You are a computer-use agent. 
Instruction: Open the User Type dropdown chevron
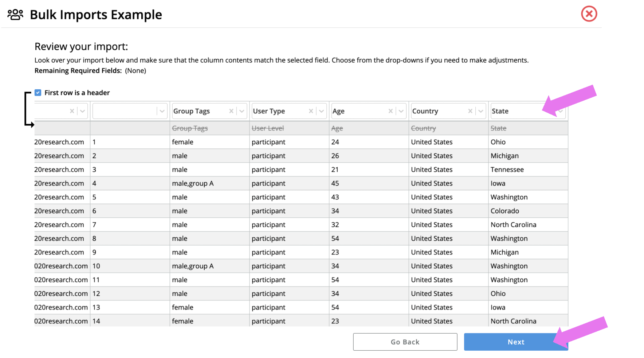tap(322, 111)
